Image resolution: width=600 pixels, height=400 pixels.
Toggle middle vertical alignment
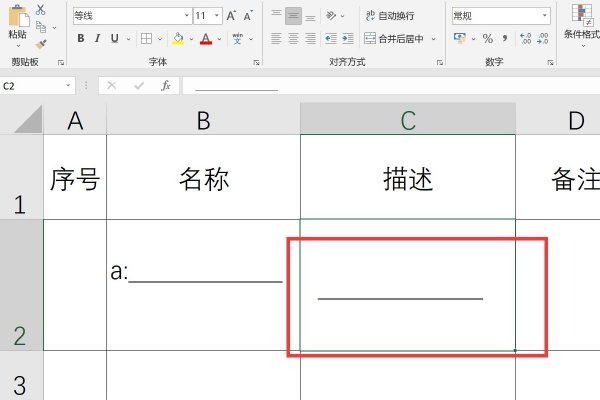click(x=293, y=16)
